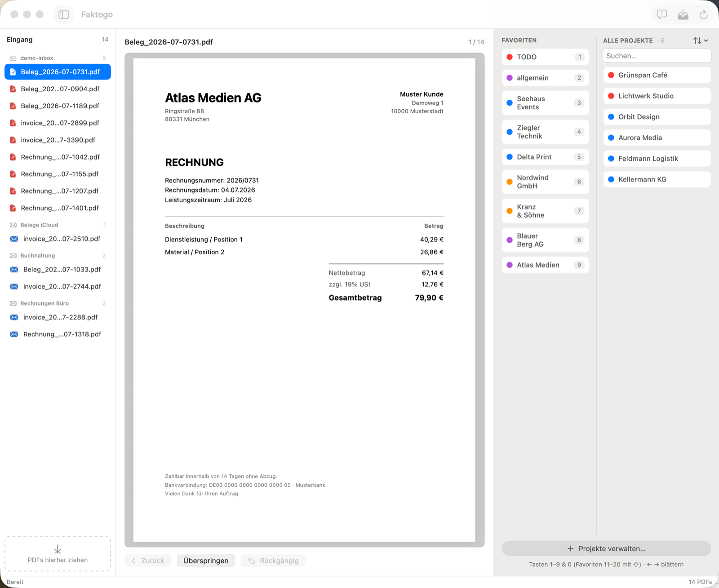Choose Lichtwerk Studio project
Image resolution: width=719 pixels, height=588 pixels.
coord(657,96)
